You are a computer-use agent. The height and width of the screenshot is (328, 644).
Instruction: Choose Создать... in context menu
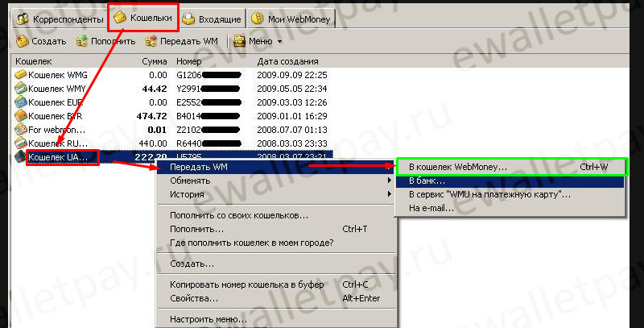tap(276, 264)
